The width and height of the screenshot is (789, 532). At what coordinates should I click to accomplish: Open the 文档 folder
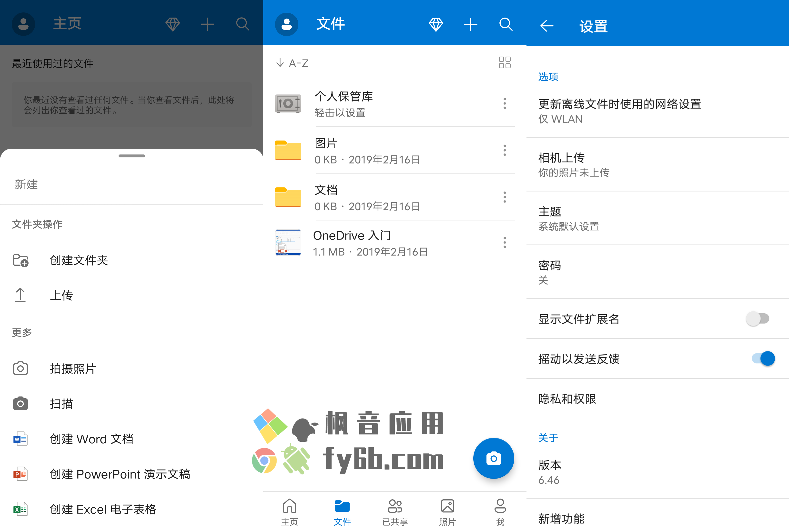[x=394, y=197]
